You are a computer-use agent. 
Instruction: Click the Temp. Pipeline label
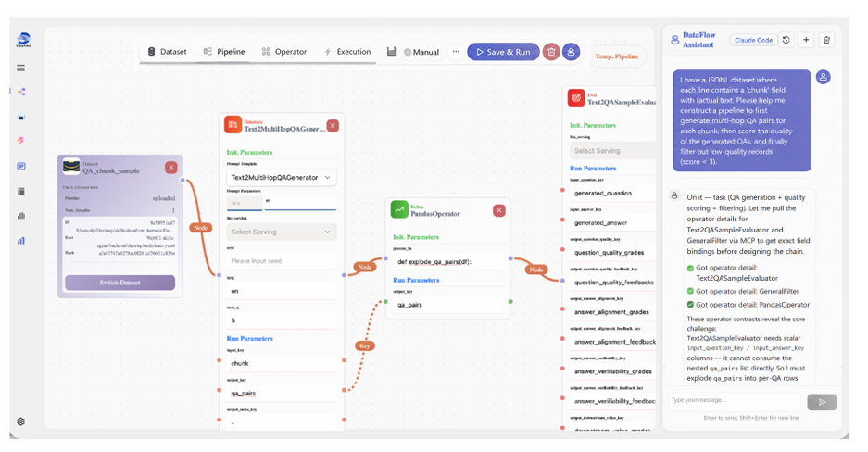coord(616,56)
